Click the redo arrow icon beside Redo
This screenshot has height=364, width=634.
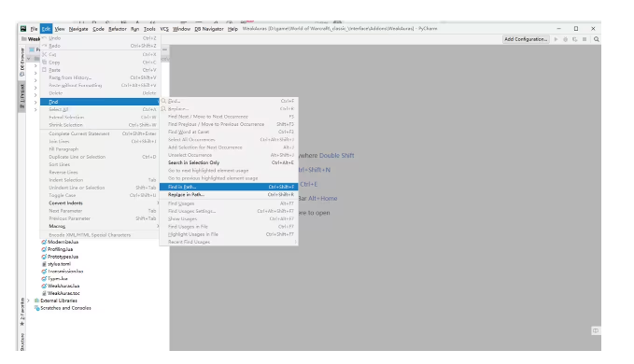pos(44,46)
